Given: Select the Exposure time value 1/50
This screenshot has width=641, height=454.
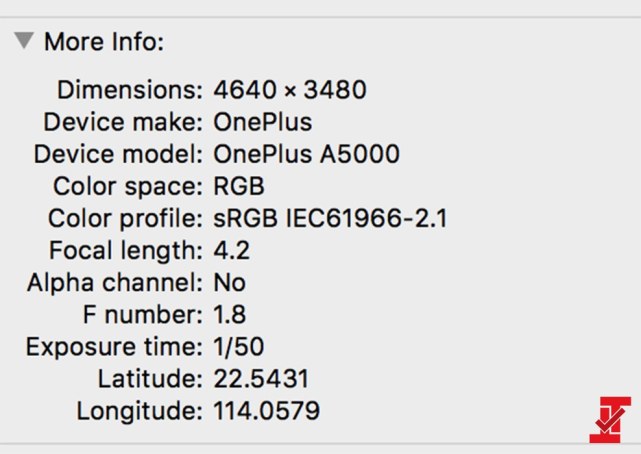Looking at the screenshot, I should pos(239,347).
